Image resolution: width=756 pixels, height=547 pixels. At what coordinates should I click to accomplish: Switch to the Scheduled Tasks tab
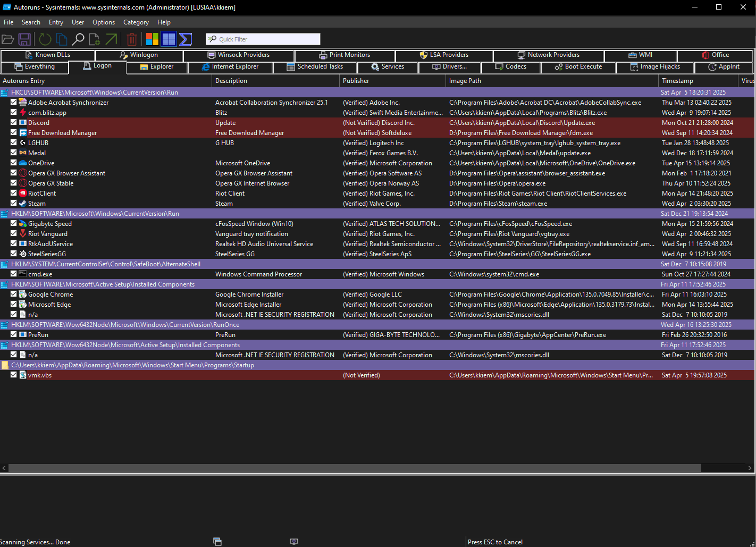[x=315, y=67]
